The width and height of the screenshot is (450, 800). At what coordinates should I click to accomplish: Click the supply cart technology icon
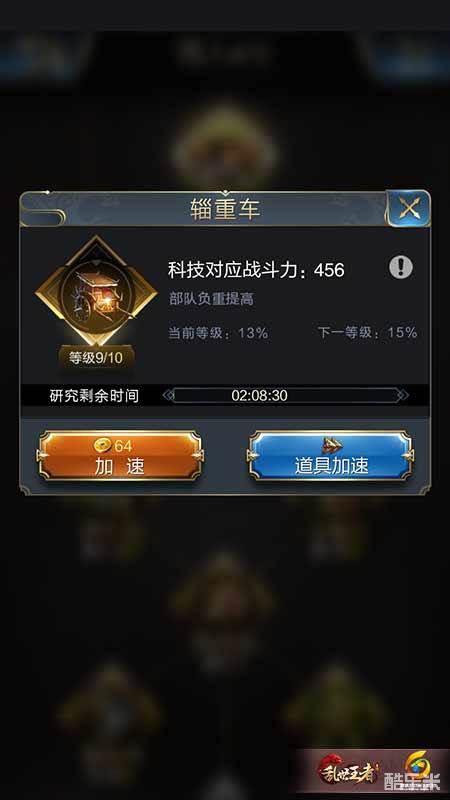(96, 293)
